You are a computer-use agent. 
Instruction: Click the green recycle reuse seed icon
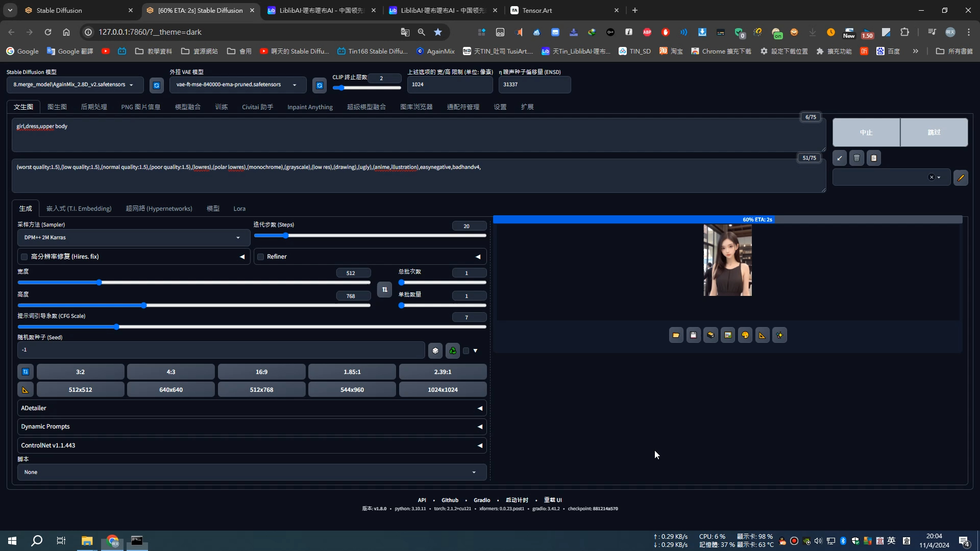tap(453, 350)
